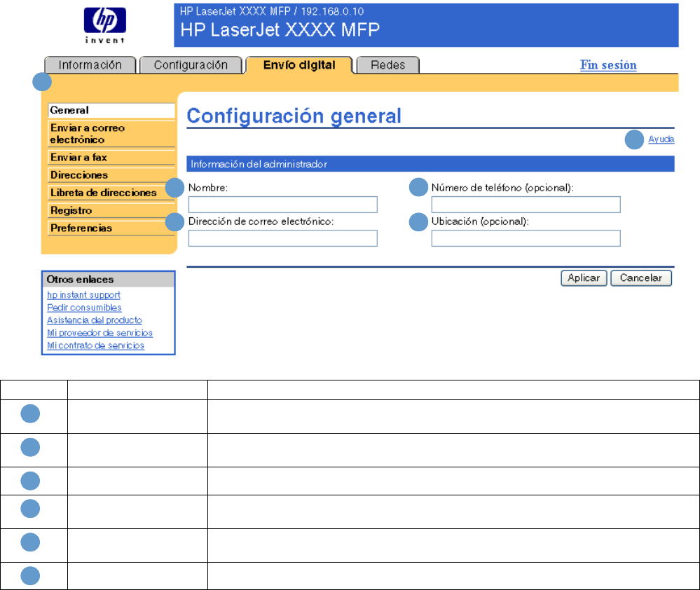Open the Información tab
Screen dimensions: 700x590
tap(90, 65)
